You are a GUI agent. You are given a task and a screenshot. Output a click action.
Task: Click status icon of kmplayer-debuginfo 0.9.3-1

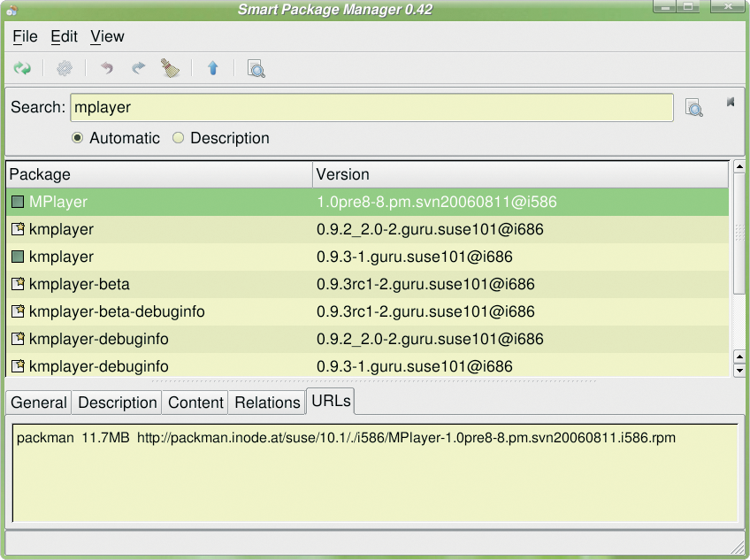pyautogui.click(x=18, y=366)
